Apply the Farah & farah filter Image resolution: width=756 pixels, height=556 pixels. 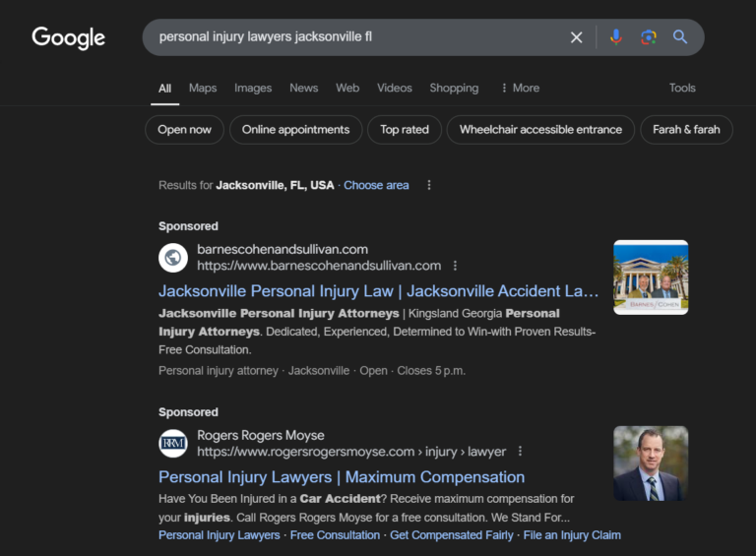(x=686, y=130)
